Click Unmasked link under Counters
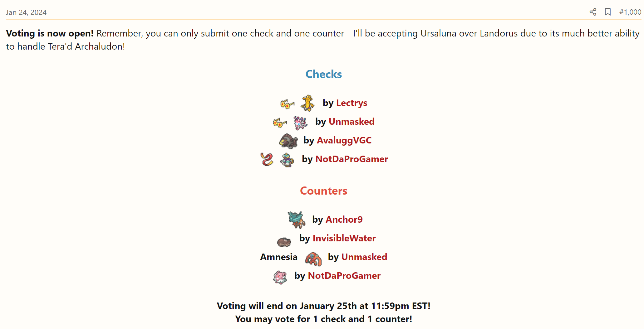This screenshot has width=644, height=329. (364, 257)
